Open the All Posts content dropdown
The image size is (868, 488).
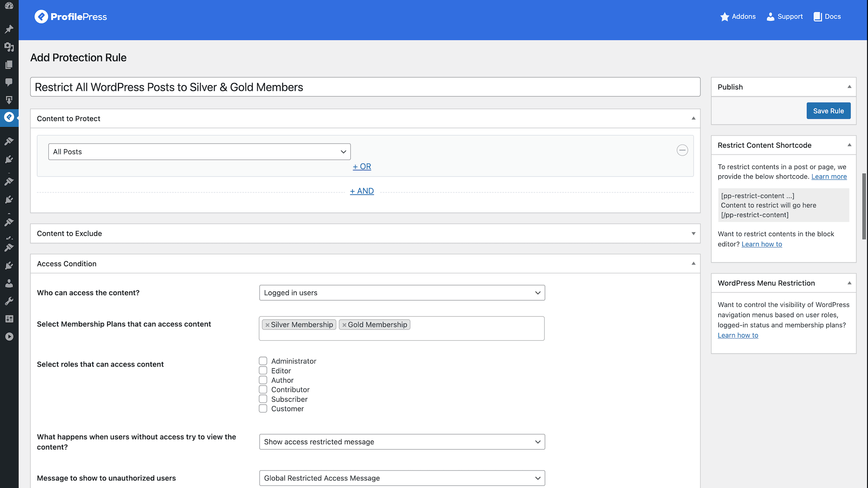point(199,151)
